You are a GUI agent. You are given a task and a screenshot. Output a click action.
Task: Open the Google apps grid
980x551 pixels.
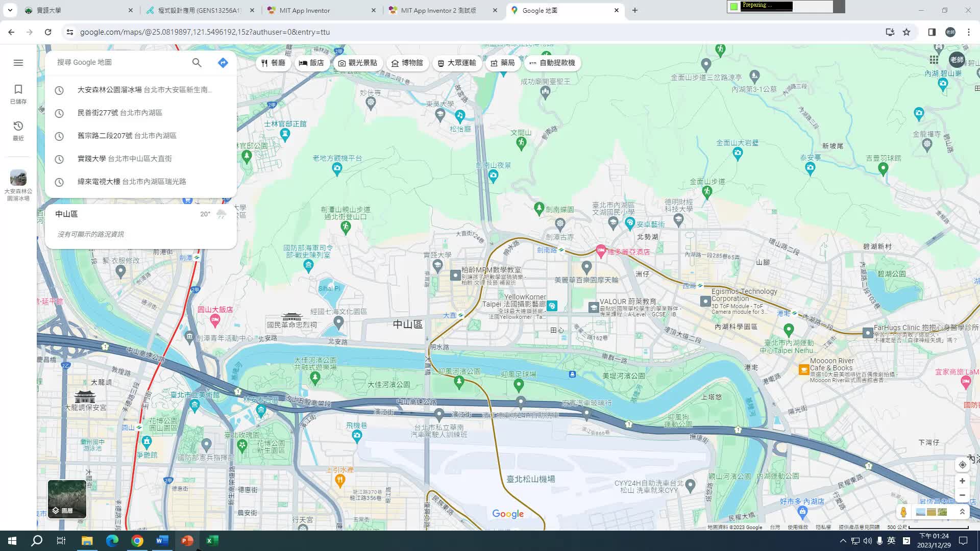click(934, 60)
